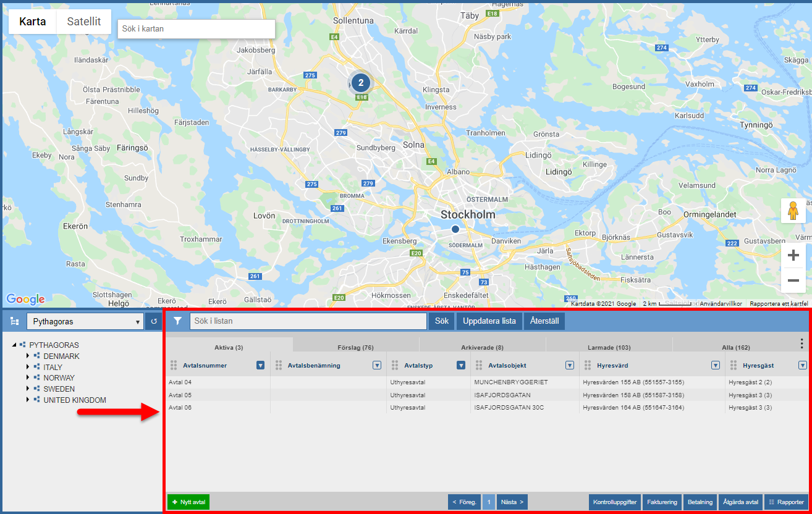The image size is (812, 514).
Task: Switch map to Karta view
Action: click(x=33, y=22)
